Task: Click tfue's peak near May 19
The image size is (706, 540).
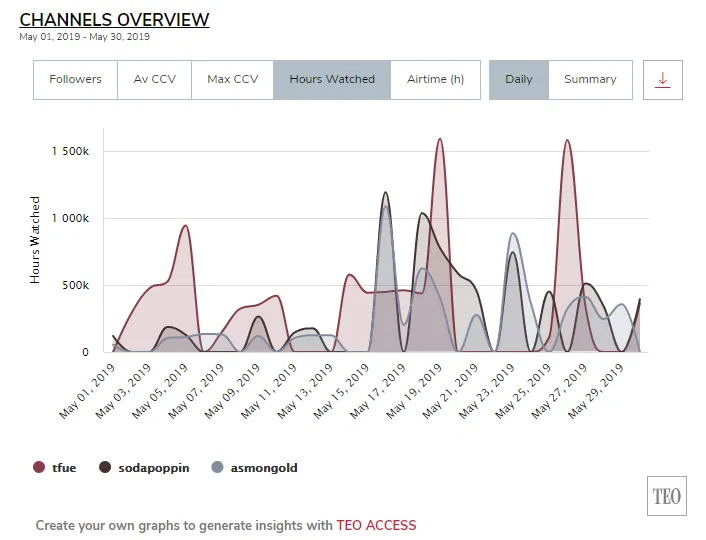Action: (440, 139)
